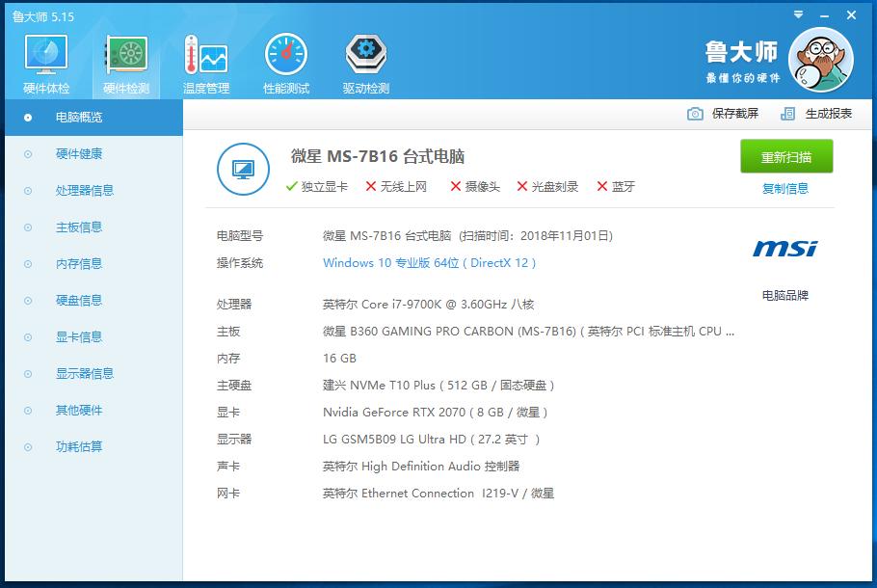The width and height of the screenshot is (877, 588).
Task: Select 电脑概览 overview tab
Action: tap(77, 118)
